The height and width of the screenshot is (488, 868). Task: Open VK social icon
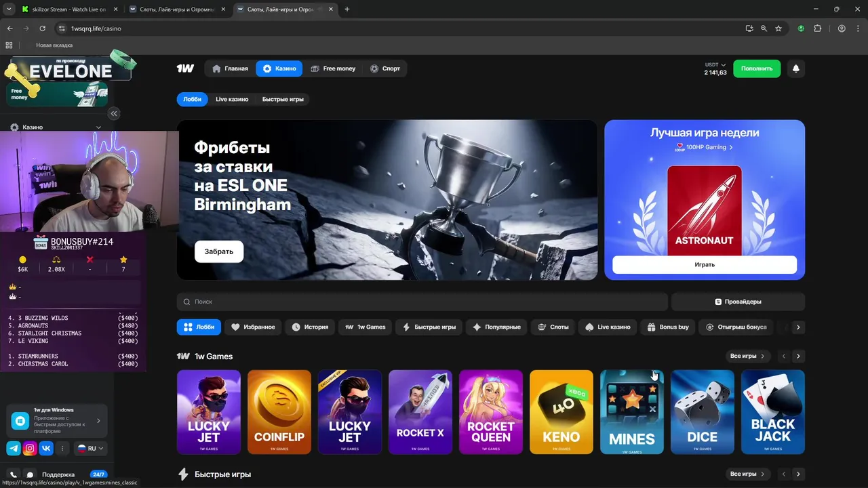(x=46, y=448)
